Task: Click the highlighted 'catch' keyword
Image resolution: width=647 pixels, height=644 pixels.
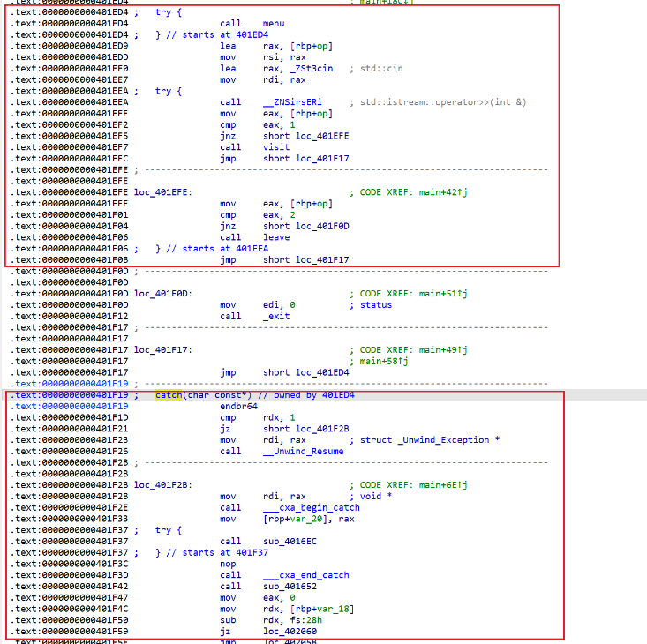Action: [169, 395]
